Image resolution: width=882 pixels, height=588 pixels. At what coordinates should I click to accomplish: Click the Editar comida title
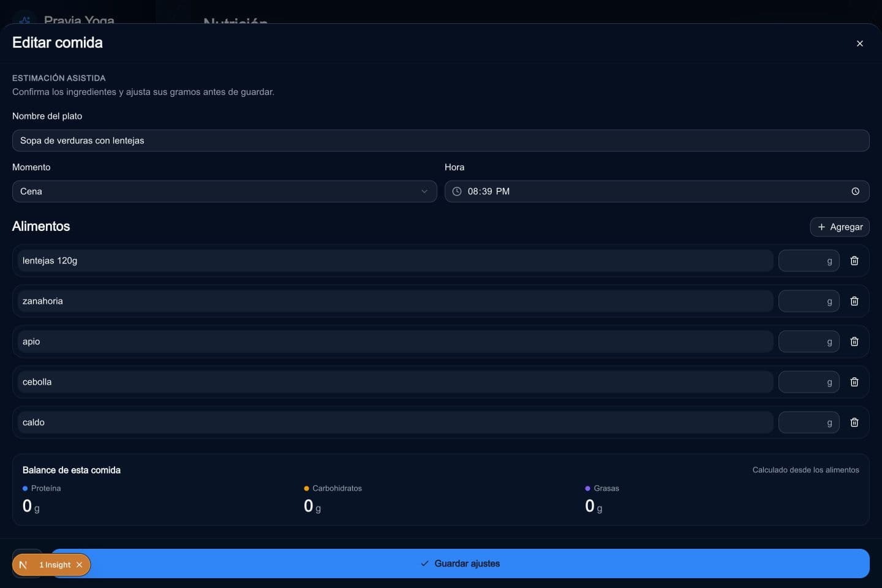[58, 43]
